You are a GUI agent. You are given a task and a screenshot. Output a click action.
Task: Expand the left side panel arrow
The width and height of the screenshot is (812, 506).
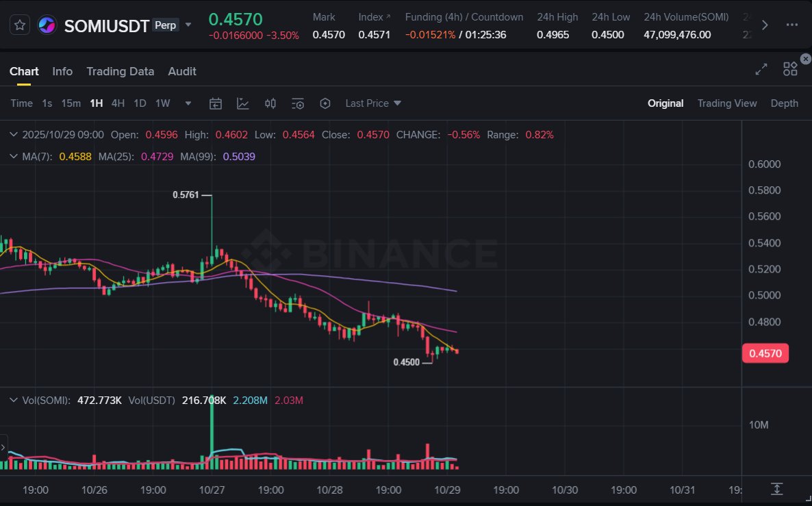[x=3, y=447]
